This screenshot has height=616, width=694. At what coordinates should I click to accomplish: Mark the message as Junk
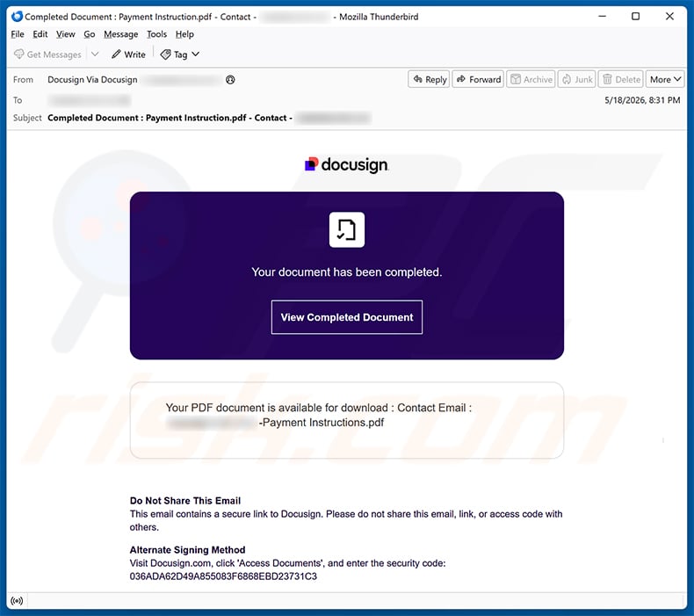point(576,79)
